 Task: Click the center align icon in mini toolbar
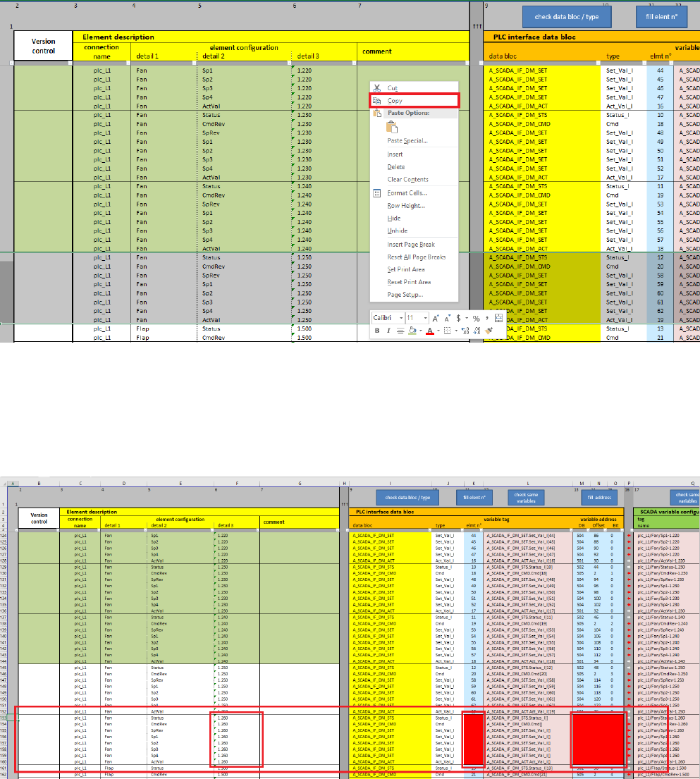(x=400, y=331)
